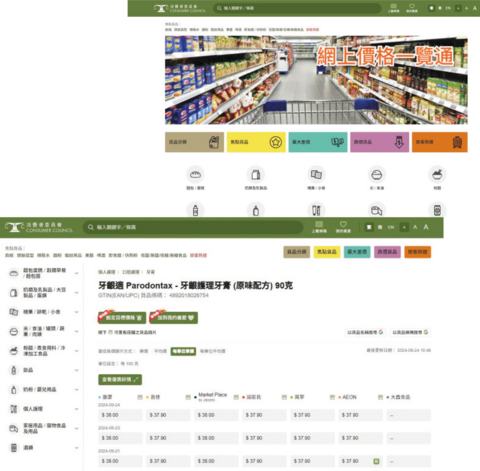Image resolution: width=480 pixels, height=471 pixels.
Task: Choose largest font size A on product page
Action: point(426,227)
